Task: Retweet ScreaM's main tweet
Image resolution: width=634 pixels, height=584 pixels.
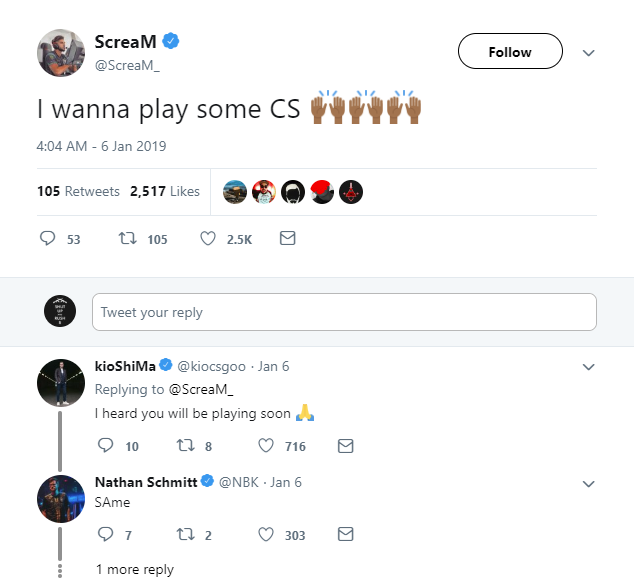Action: 127,239
